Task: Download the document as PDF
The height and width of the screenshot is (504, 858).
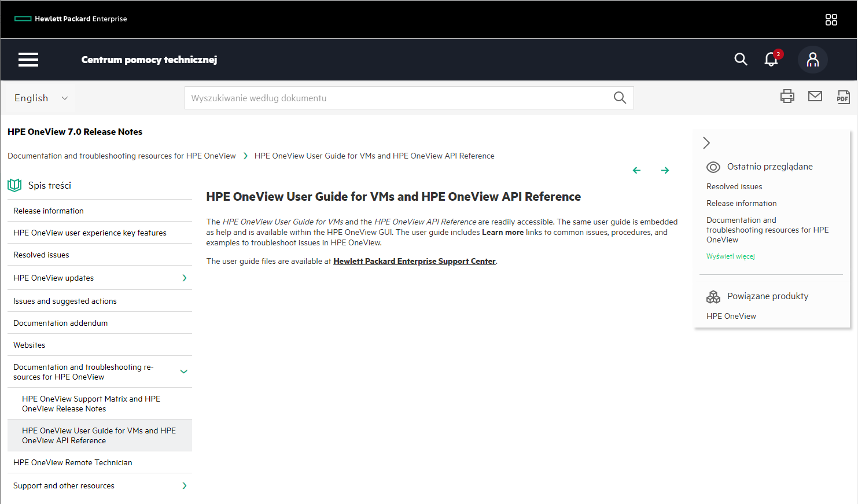Action: coord(843,97)
